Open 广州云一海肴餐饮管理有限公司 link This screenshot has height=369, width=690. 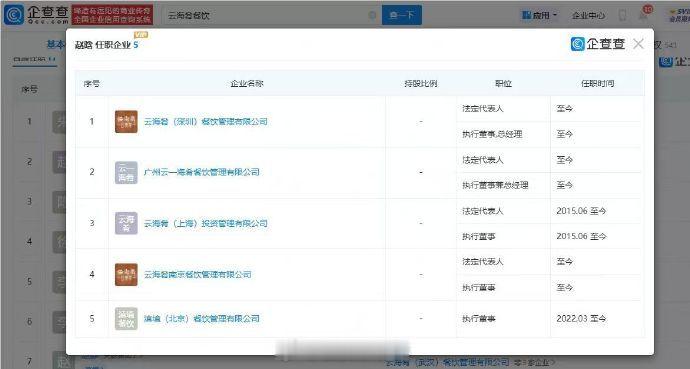(x=202, y=172)
